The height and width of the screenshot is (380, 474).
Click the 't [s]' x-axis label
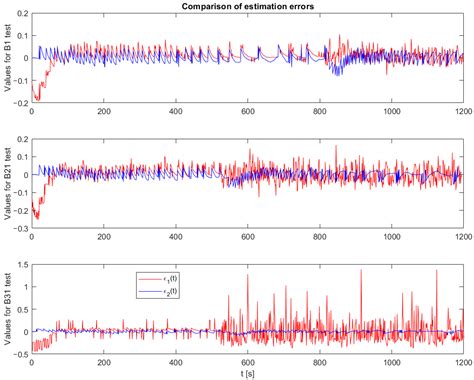tap(248, 374)
